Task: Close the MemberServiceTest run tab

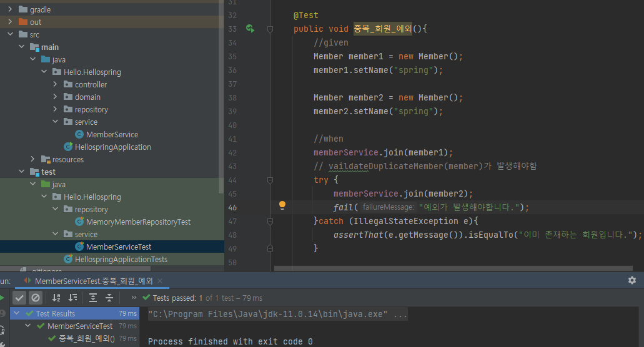Action: [160, 281]
